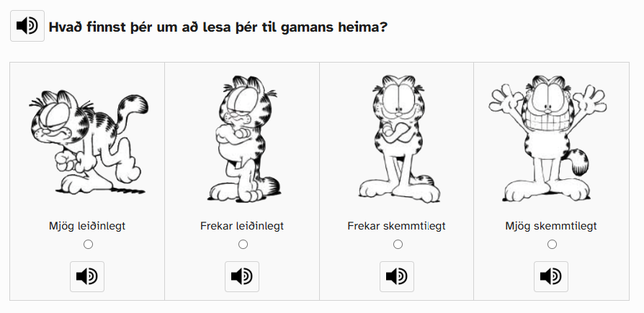
Task: Click the Frekar skemmtilegt label text
Action: 396,226
